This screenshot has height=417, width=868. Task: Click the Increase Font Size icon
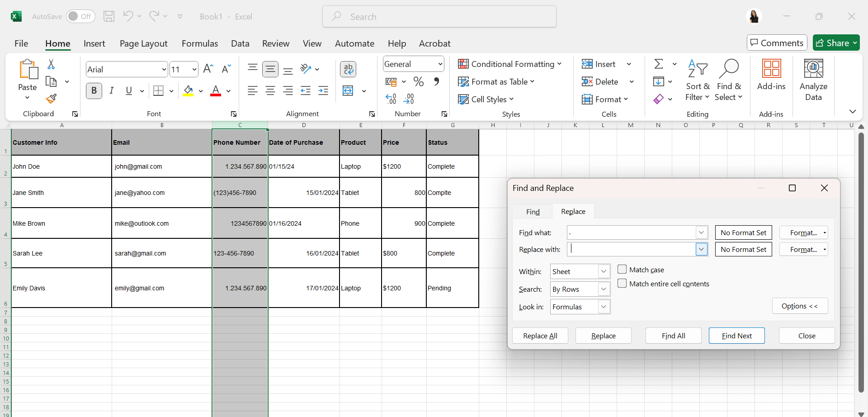pyautogui.click(x=208, y=69)
